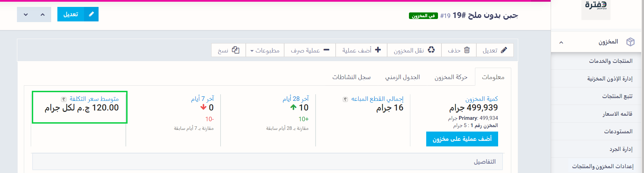Click the minus icon for عملية صرف
The height and width of the screenshot is (173, 644).
[x=326, y=50]
